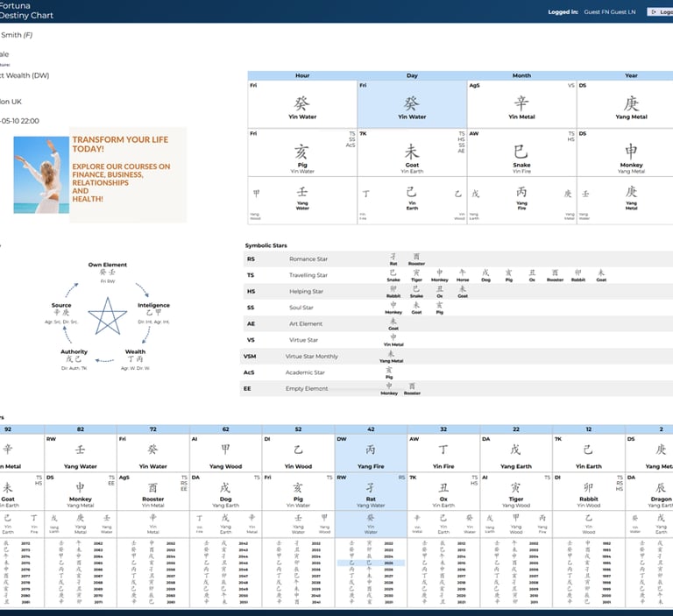Click the Yang Earth stem in the age 22 pillar
The image size is (673, 616).
[515, 450]
